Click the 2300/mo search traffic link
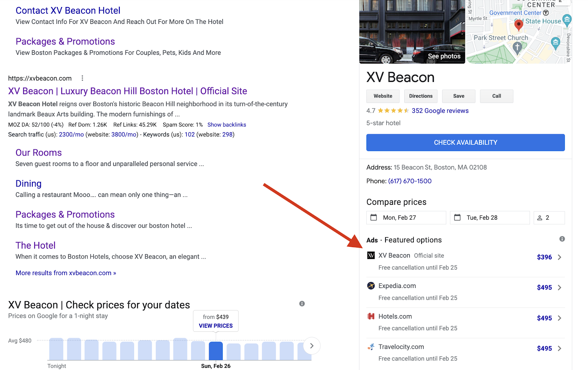The image size is (588, 370). point(71,135)
